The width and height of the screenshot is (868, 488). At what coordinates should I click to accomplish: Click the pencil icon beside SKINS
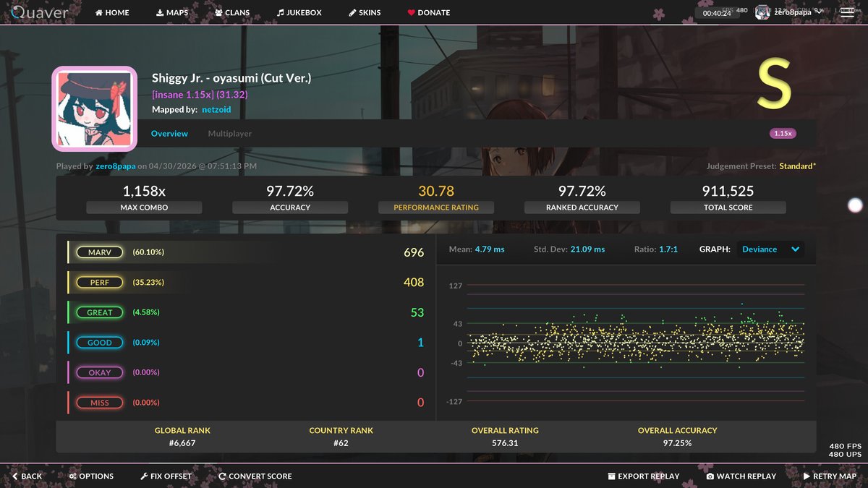(352, 13)
